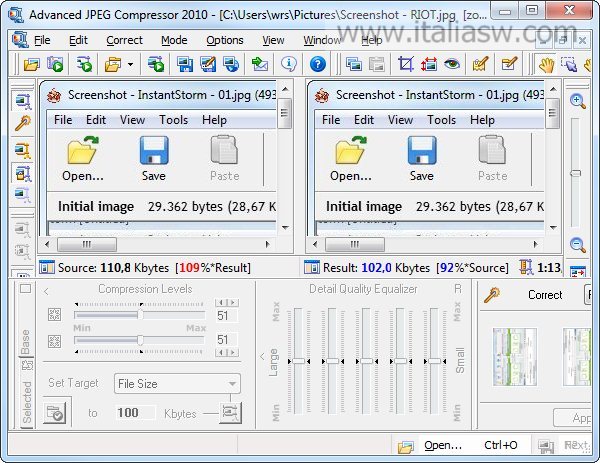Click the blue help question mark icon
Screen dimensions: 600x463
click(x=318, y=64)
